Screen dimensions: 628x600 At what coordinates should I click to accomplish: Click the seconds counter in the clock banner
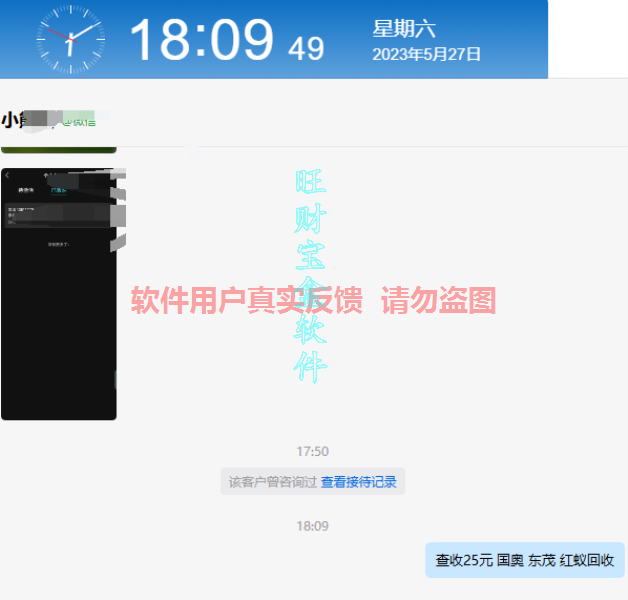coord(306,47)
